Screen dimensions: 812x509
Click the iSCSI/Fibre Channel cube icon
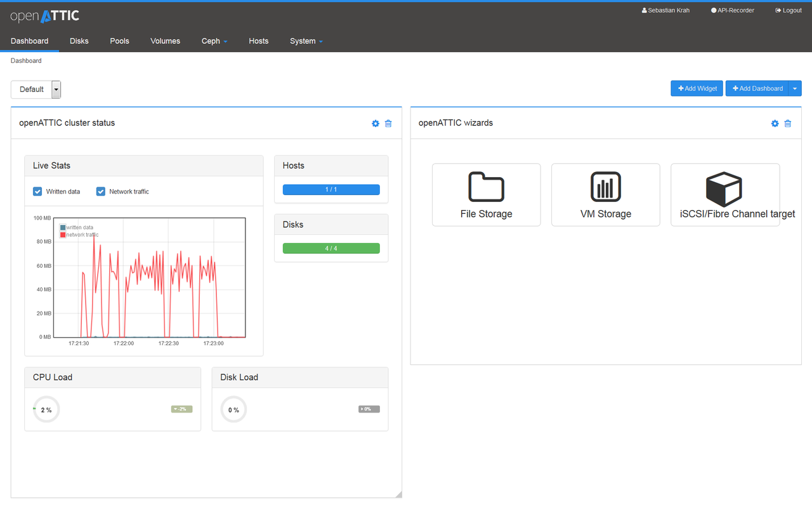[724, 188]
